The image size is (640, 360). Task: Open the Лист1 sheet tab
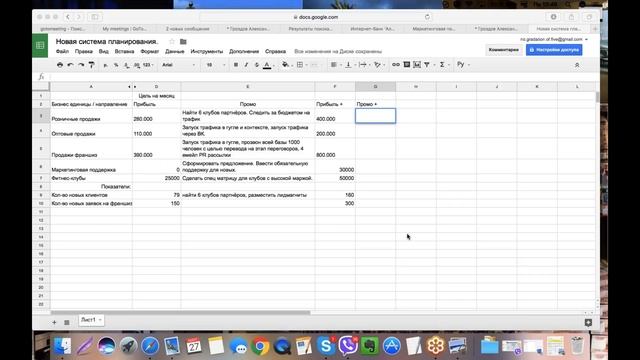91,320
